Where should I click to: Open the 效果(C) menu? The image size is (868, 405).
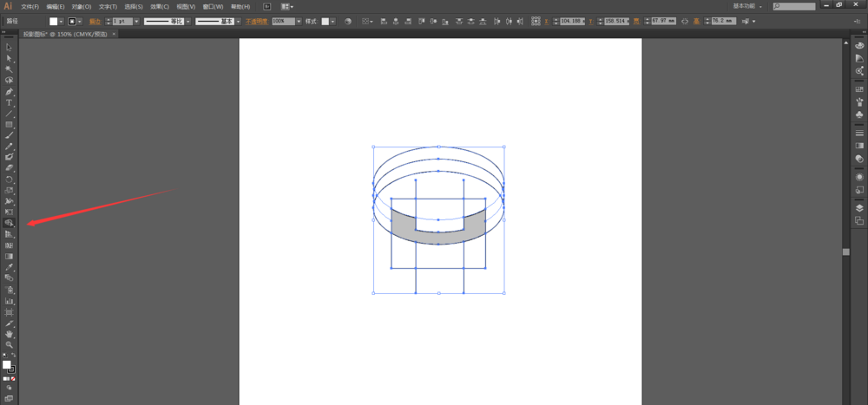coord(159,6)
